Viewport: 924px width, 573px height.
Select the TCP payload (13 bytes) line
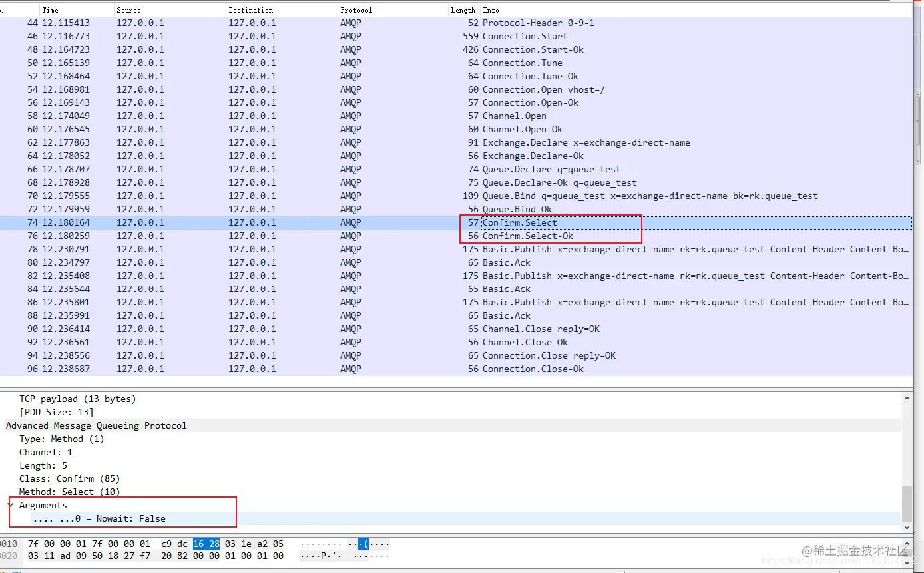(77, 399)
